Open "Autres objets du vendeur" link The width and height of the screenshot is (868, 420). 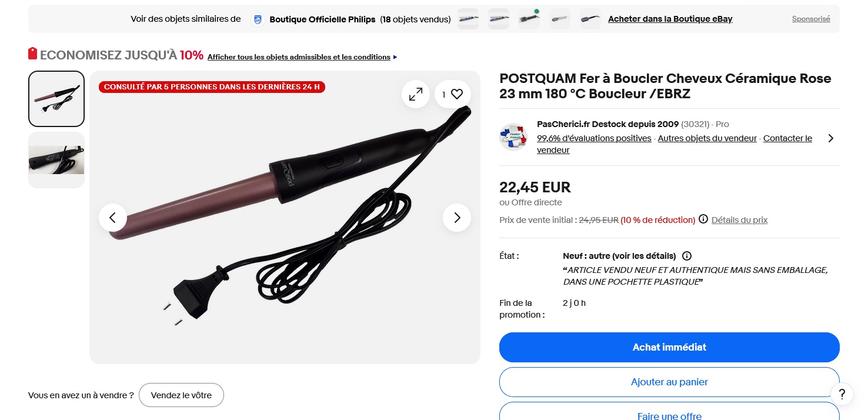tap(707, 138)
